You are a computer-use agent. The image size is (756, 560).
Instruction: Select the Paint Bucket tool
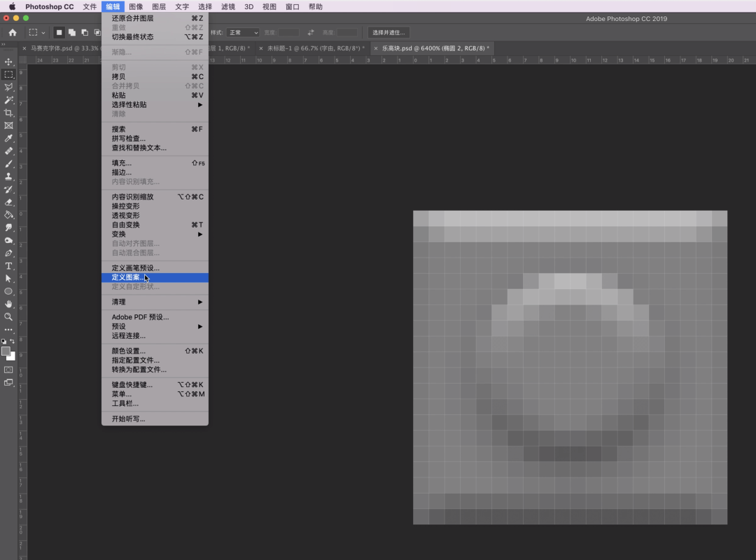pos(8,215)
